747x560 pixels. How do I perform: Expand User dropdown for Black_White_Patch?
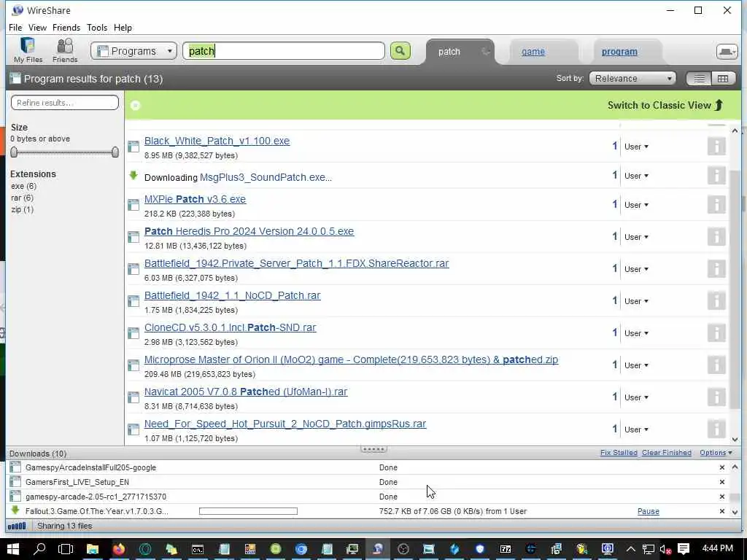click(x=636, y=147)
